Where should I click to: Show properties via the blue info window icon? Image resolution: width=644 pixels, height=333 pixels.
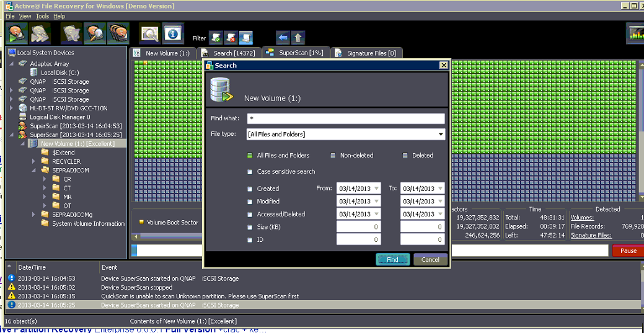click(173, 33)
